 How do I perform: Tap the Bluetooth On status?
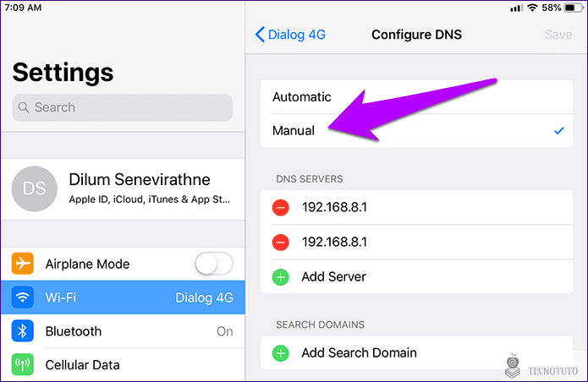tap(225, 331)
